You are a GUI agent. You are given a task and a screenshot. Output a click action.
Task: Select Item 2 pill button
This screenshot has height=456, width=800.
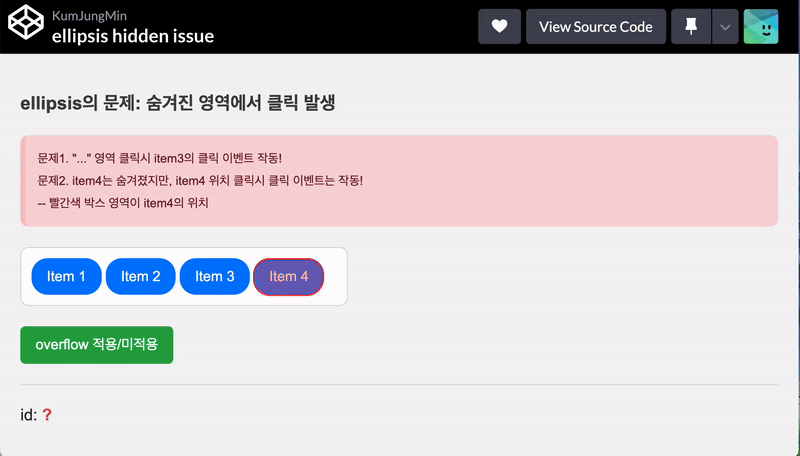click(x=140, y=276)
